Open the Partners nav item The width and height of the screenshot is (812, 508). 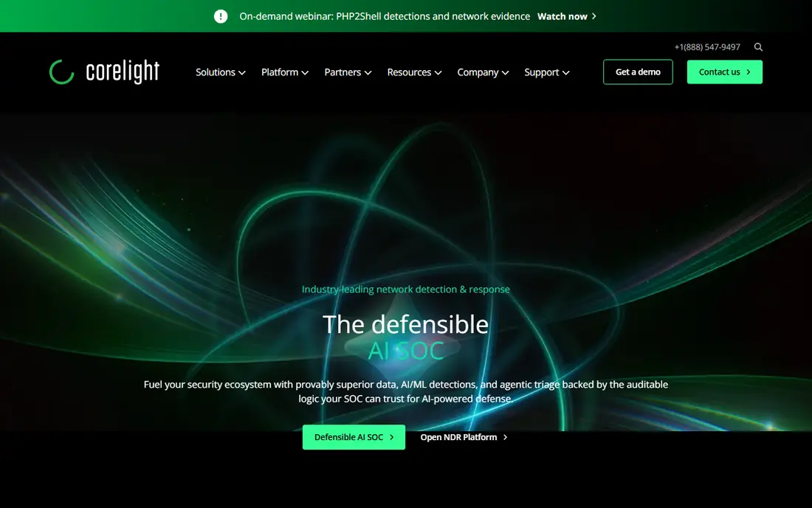[348, 72]
